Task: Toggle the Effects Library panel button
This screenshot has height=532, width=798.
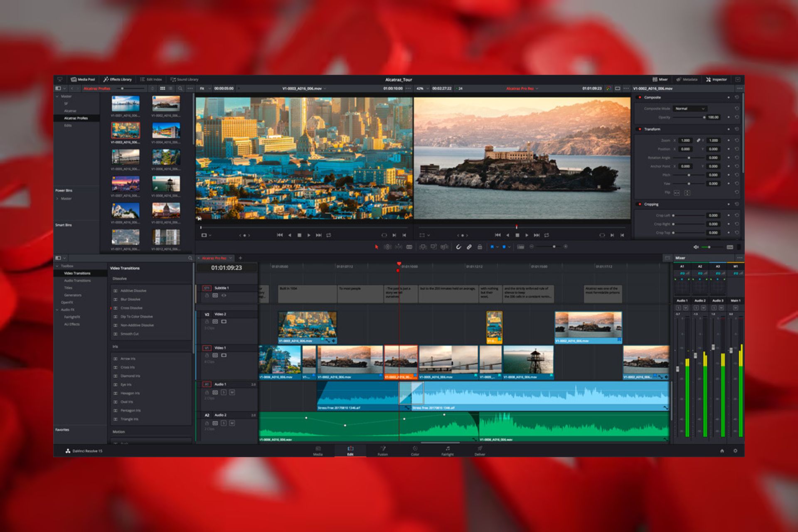Action: click(118, 79)
